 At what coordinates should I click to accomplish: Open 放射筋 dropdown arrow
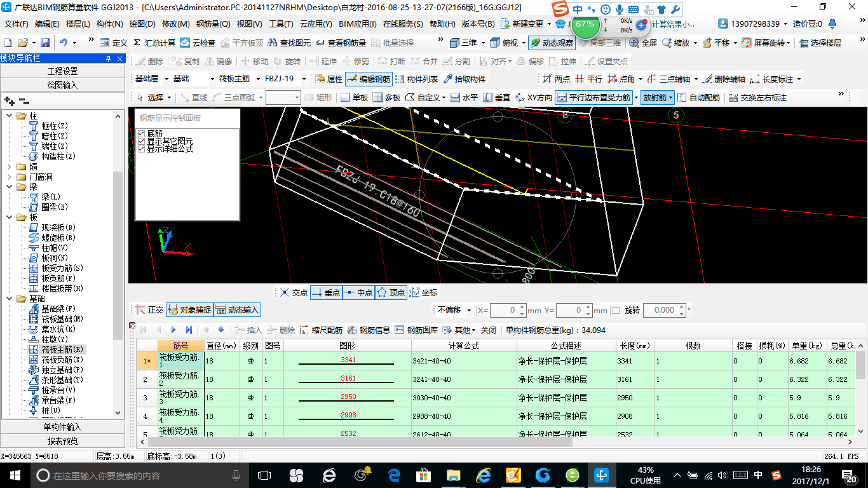[671, 97]
